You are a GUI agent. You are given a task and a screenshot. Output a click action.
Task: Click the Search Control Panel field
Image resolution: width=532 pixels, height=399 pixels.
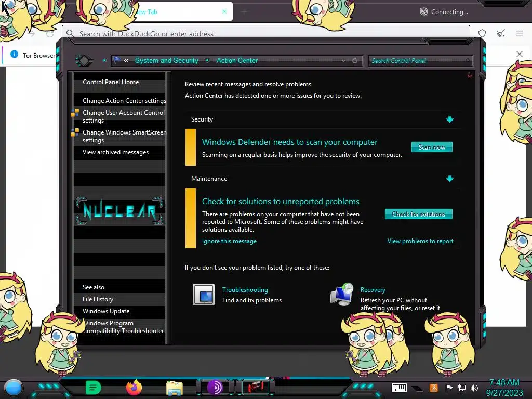(420, 61)
